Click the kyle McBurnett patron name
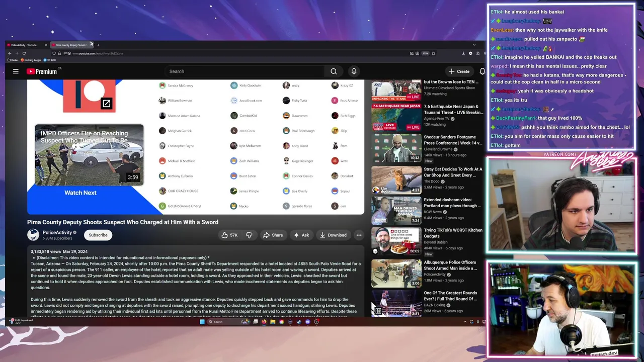Screen dimensions: 644x362 click(250, 146)
